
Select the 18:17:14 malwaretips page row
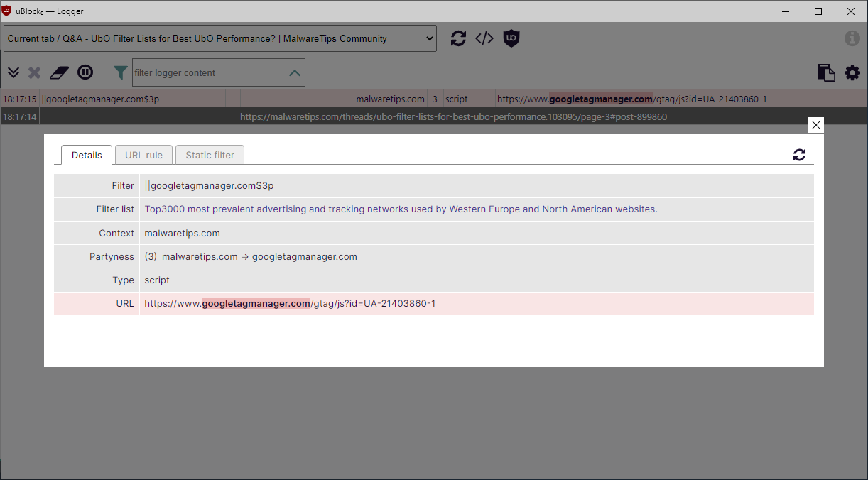coord(434,116)
